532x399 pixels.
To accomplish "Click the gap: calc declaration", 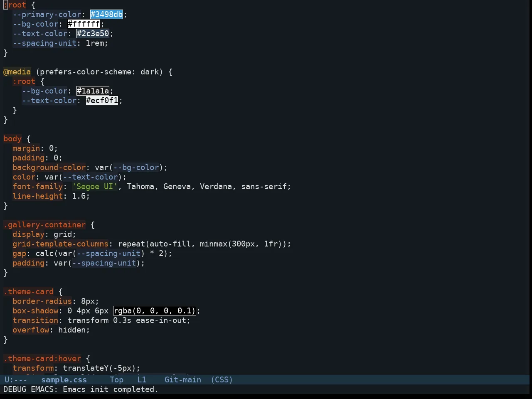I will [92, 254].
